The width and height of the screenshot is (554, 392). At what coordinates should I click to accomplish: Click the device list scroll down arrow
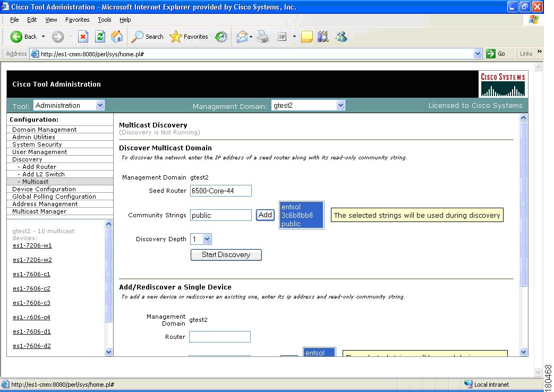tap(108, 352)
